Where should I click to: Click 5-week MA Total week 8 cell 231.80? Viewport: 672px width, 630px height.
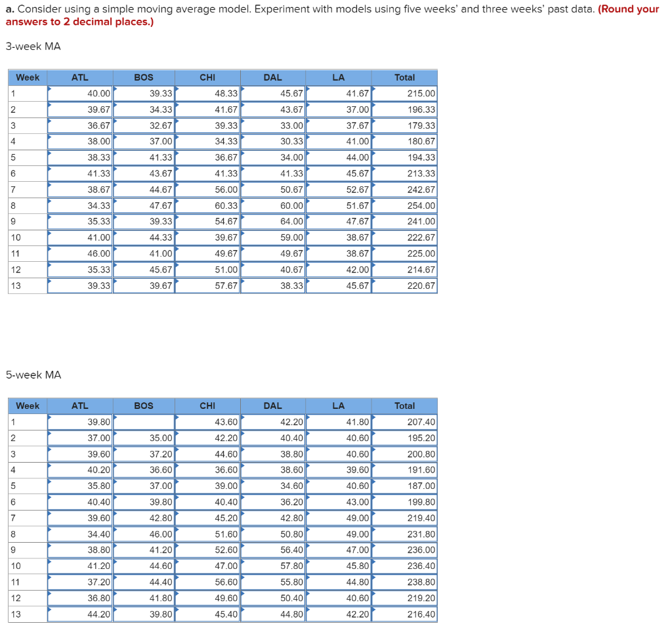coord(404,534)
